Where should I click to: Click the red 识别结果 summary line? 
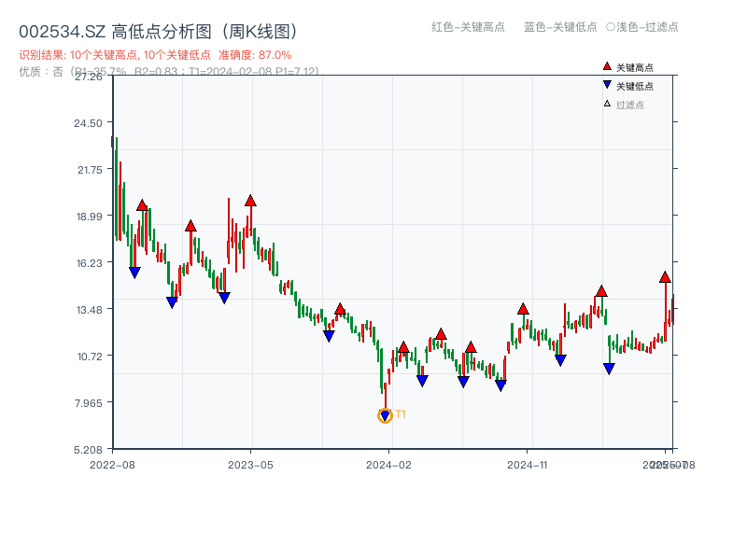[x=155, y=55]
